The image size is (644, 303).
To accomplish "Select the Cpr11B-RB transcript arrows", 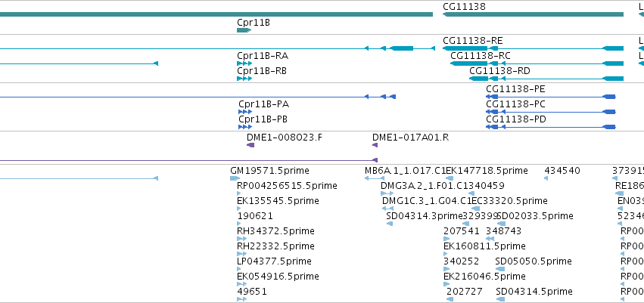I will 244,79.
